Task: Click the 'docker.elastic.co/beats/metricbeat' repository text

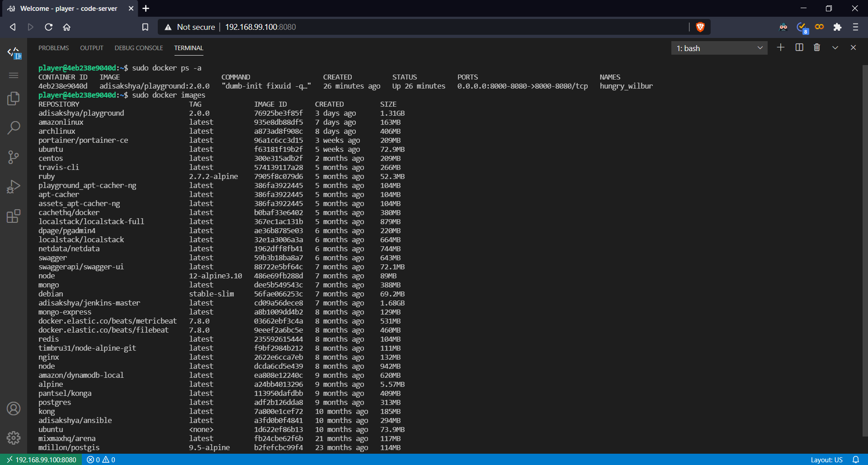Action: [x=108, y=321]
